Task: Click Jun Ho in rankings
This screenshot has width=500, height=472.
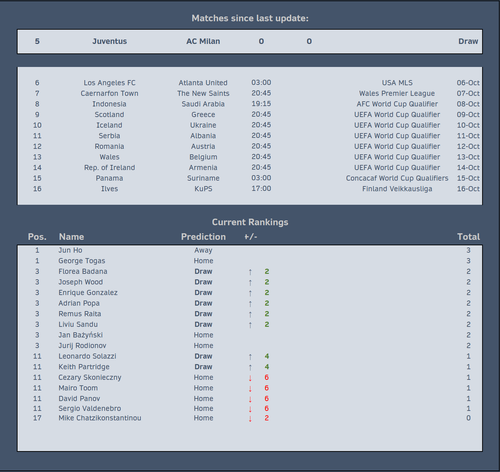Action: click(70, 250)
